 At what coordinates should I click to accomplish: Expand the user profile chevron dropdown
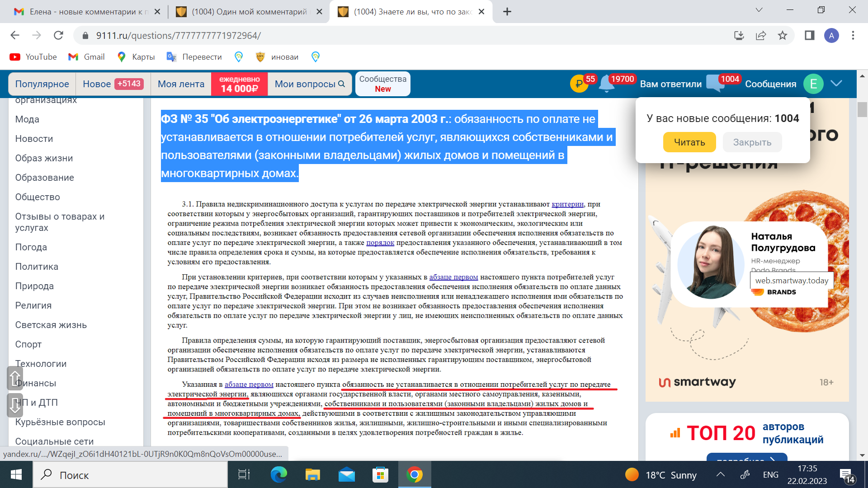836,84
